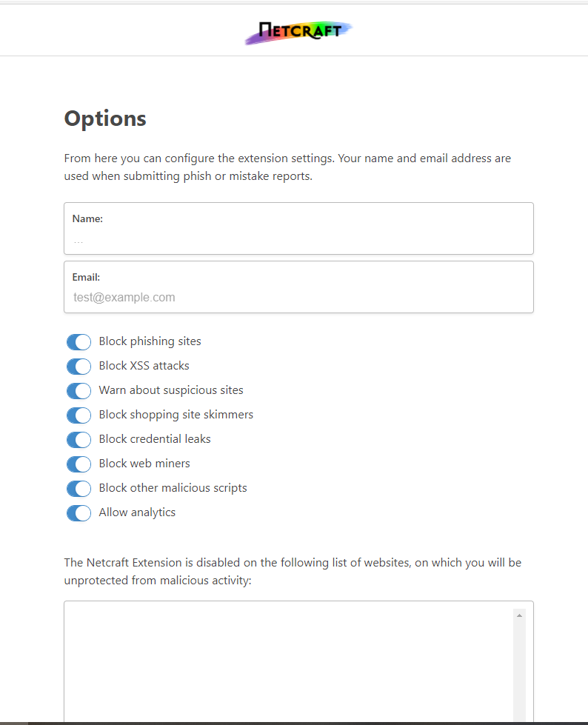Toggle Block shopping site skimmers switch
Screen dimensions: 588x725
click(x=78, y=415)
